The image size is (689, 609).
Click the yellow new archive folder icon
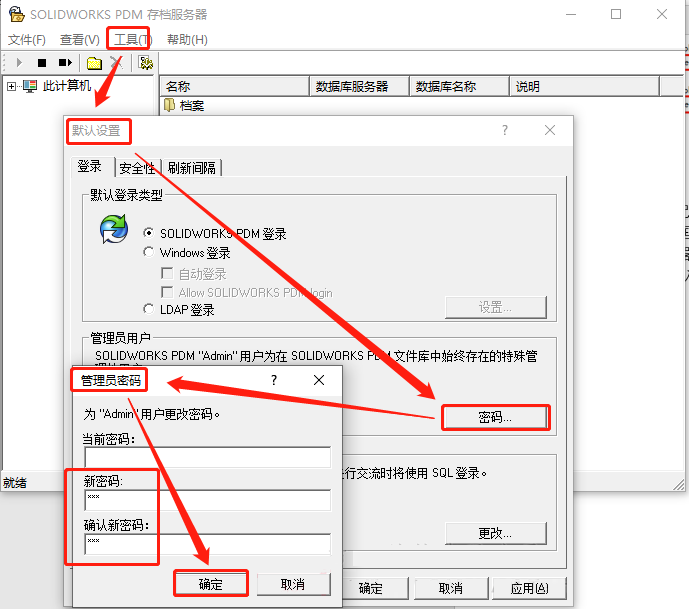point(94,63)
